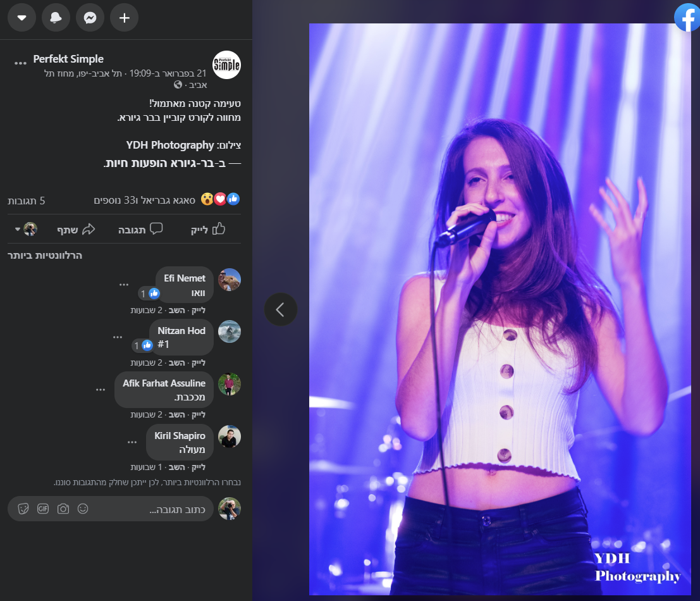This screenshot has width=700, height=601.
Task: Insert an emoji in the comment
Action: [83, 509]
